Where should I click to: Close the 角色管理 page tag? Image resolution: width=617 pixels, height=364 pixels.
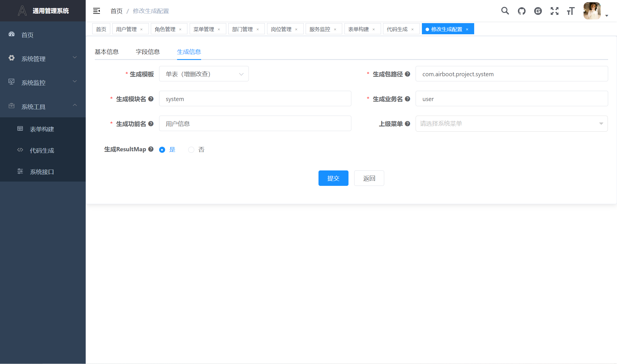[180, 29]
